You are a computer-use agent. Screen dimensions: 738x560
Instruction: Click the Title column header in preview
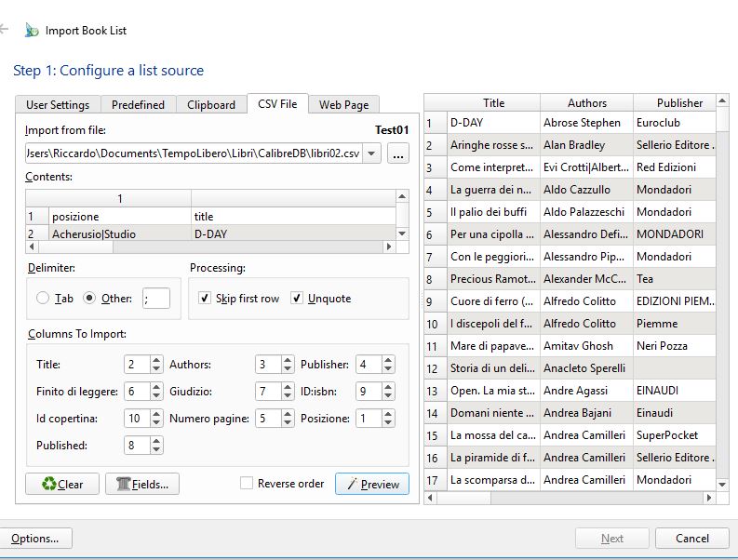coord(493,102)
